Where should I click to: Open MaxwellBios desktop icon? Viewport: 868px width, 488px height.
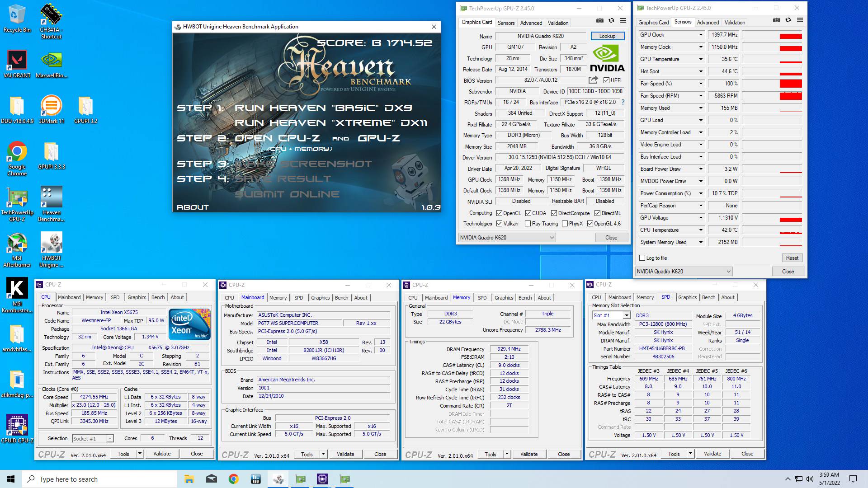coord(51,64)
